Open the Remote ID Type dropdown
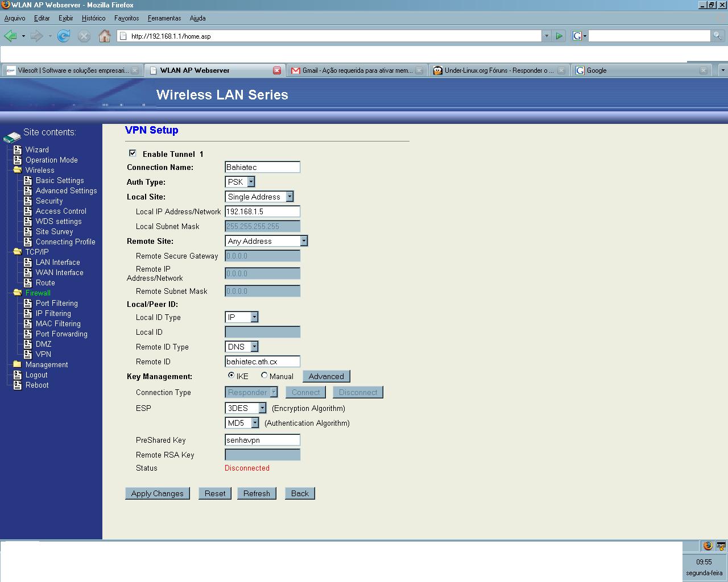The width and height of the screenshot is (728, 582). pos(242,347)
